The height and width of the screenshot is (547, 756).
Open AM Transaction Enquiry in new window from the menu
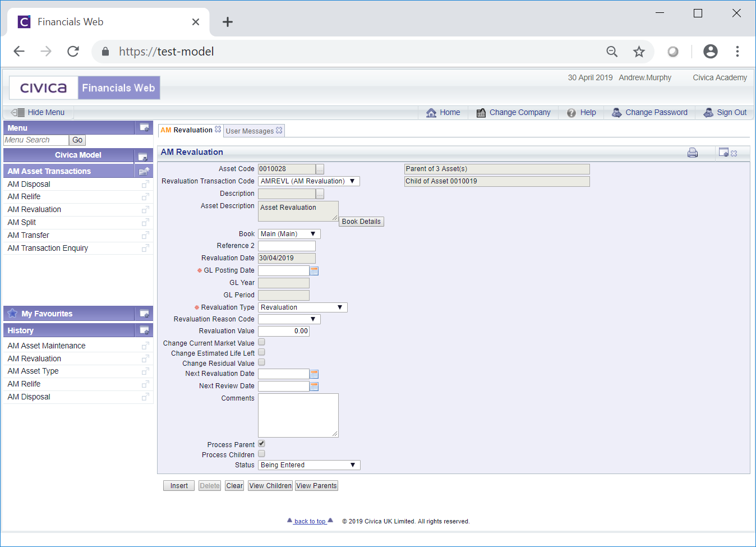[x=145, y=249]
